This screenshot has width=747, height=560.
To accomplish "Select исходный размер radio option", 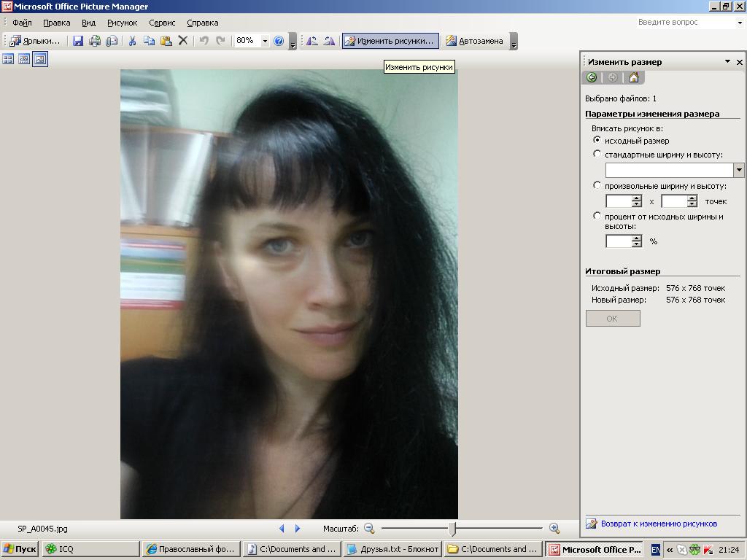I will coord(597,140).
